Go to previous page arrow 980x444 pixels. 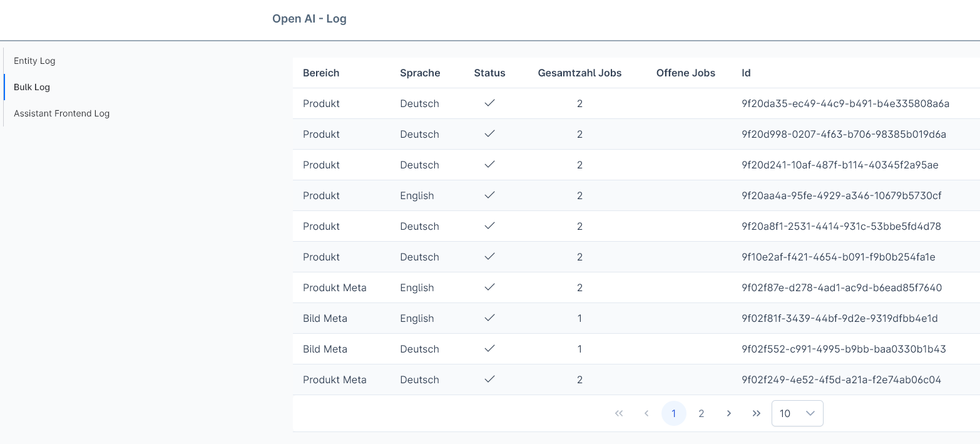click(x=646, y=413)
